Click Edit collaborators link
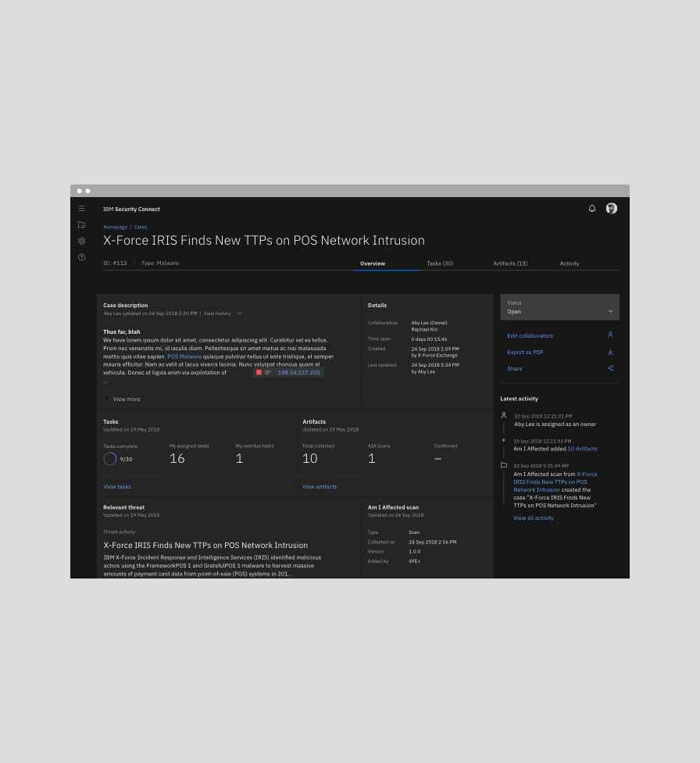The image size is (700, 763). point(530,335)
